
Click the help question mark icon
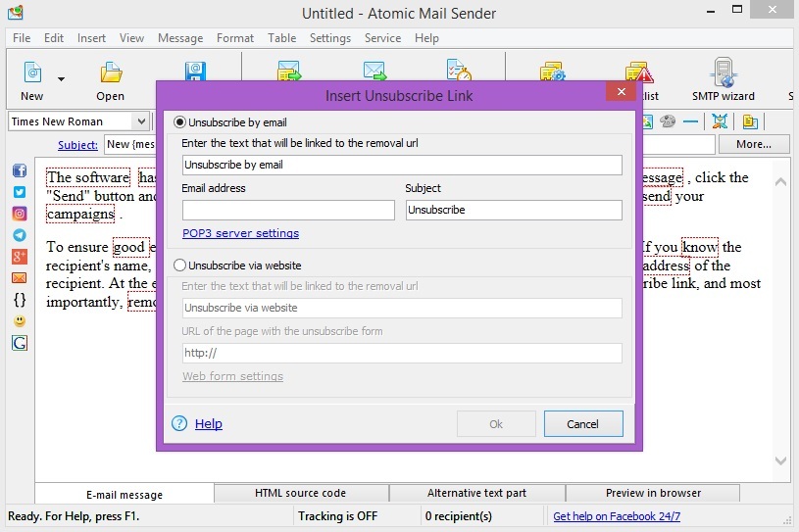(x=179, y=423)
